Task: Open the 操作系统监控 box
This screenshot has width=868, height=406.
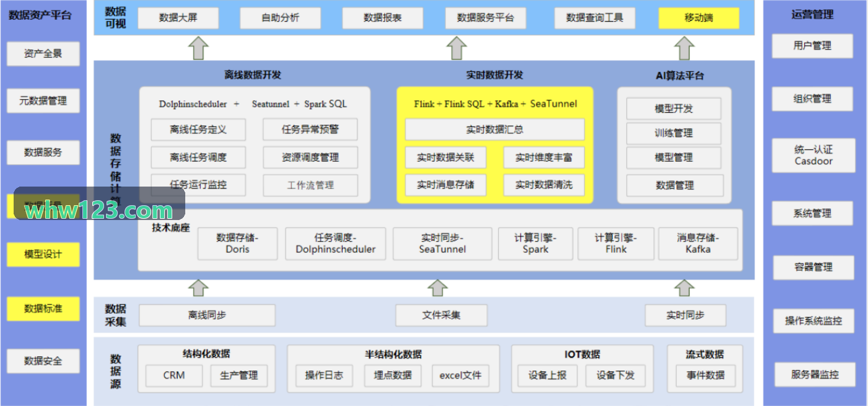Action: click(813, 321)
